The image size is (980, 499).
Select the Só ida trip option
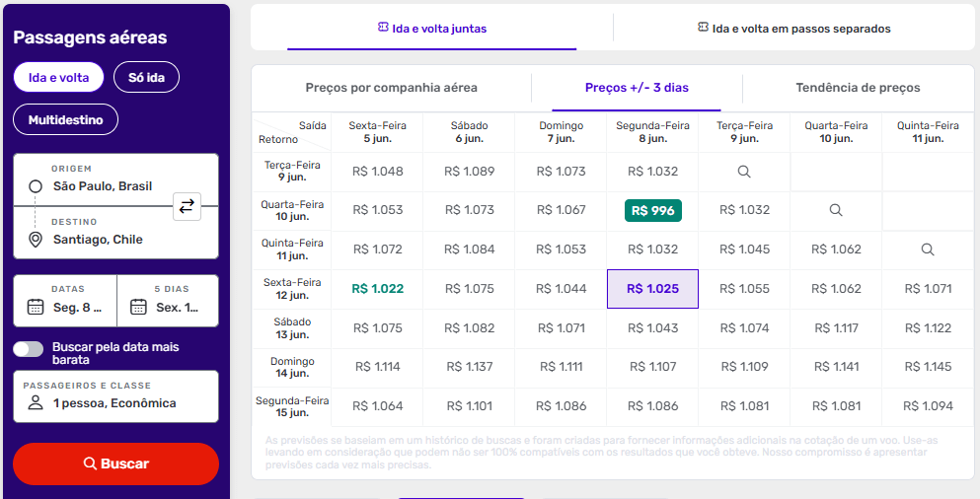tap(146, 77)
